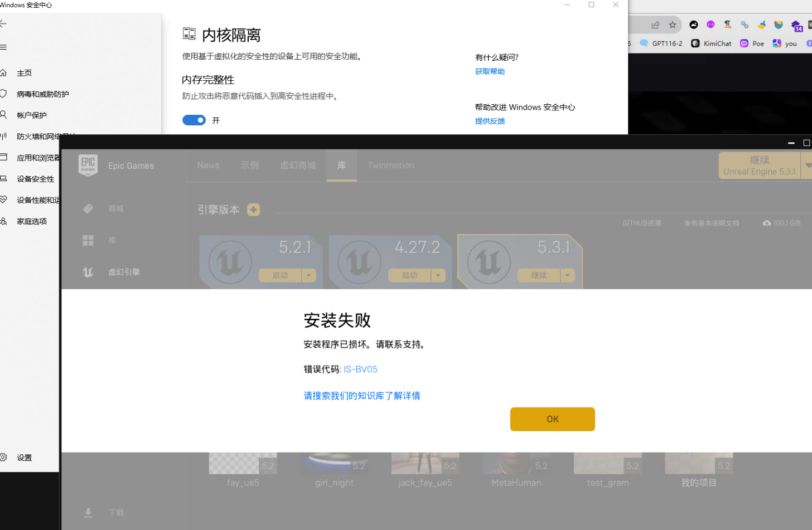Image resolution: width=812 pixels, height=530 pixels.
Task: Click the Unreal logo on the 5.3.1 card
Action: (489, 262)
